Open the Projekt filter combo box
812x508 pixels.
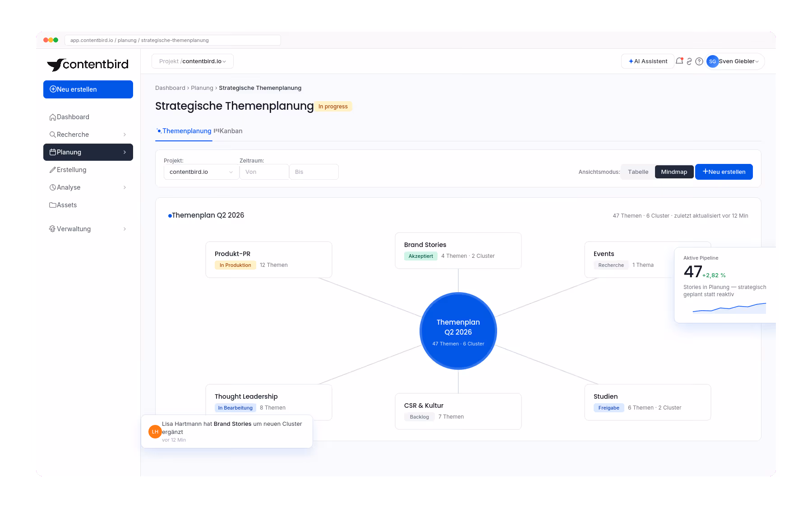tap(201, 172)
